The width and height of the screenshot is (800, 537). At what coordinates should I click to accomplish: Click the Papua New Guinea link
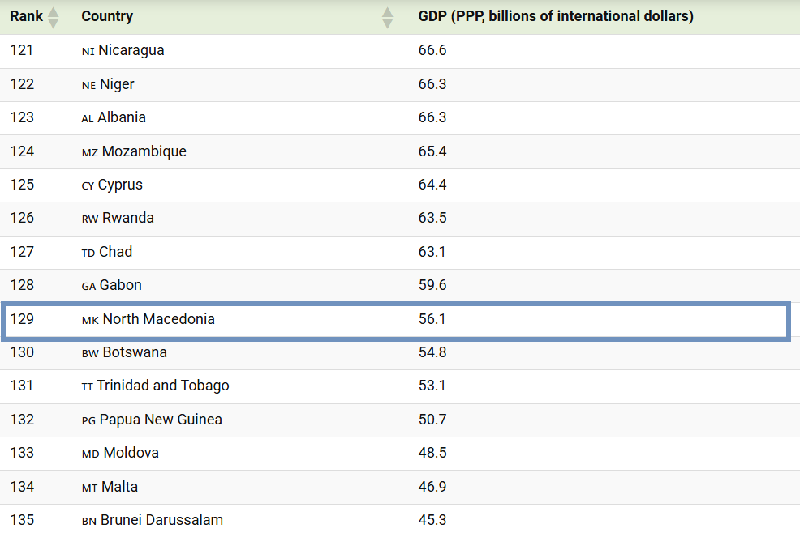coord(160,420)
